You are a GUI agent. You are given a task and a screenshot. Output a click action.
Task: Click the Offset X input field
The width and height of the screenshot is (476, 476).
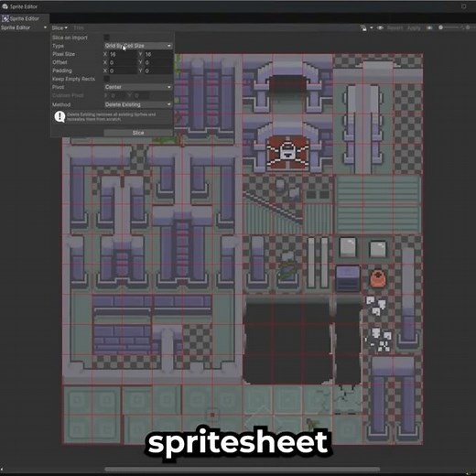(123, 62)
